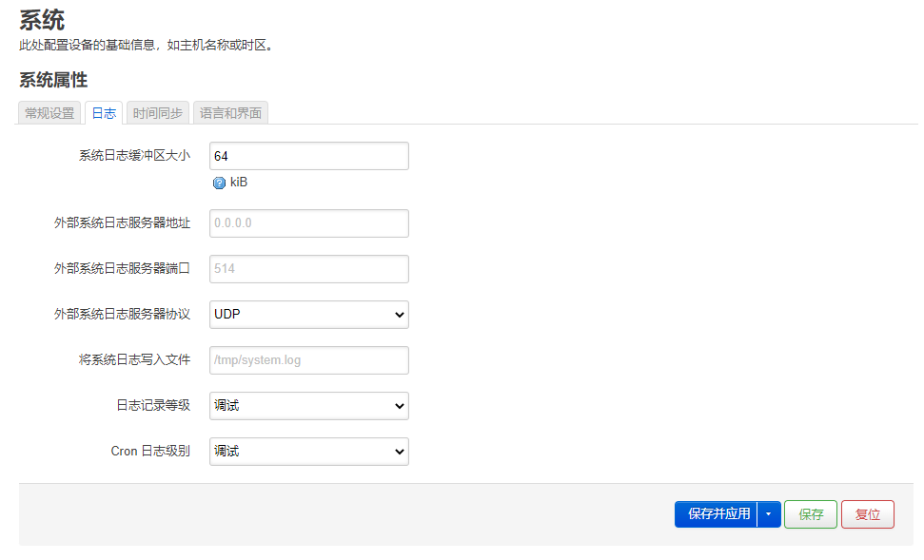Click the 系统属性 section heading
This screenshot has width=924, height=560.
point(53,80)
